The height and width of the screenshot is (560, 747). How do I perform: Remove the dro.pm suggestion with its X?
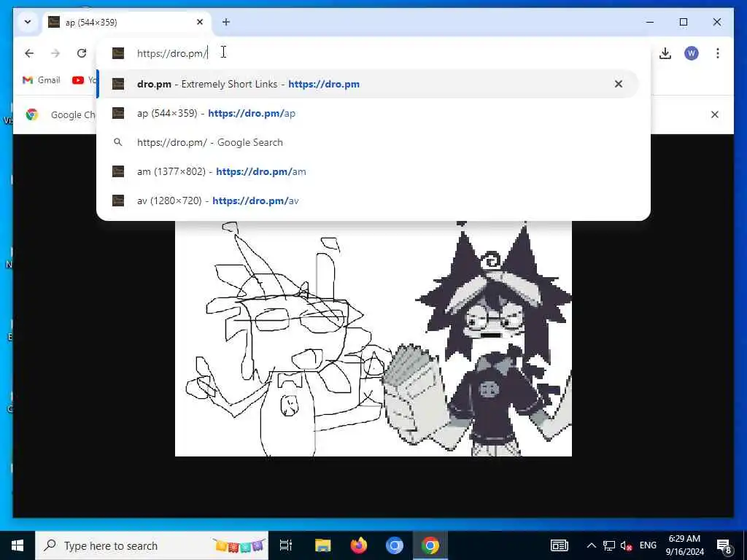coord(619,84)
